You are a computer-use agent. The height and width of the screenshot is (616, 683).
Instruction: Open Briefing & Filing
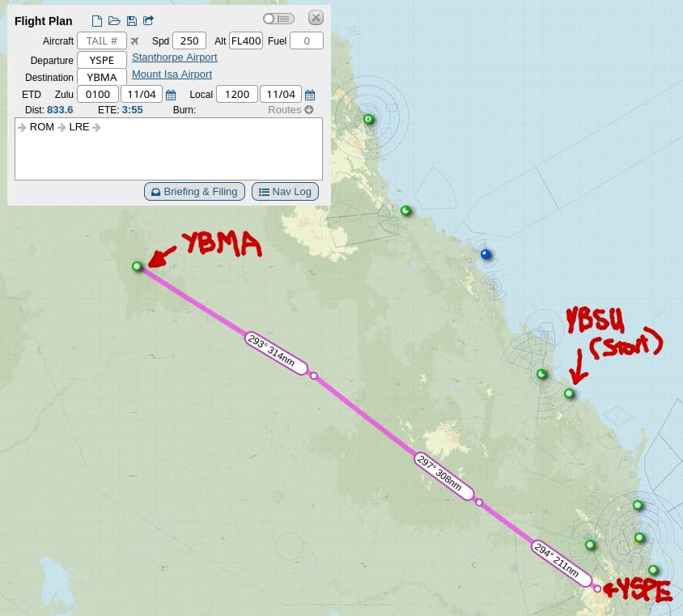194,192
